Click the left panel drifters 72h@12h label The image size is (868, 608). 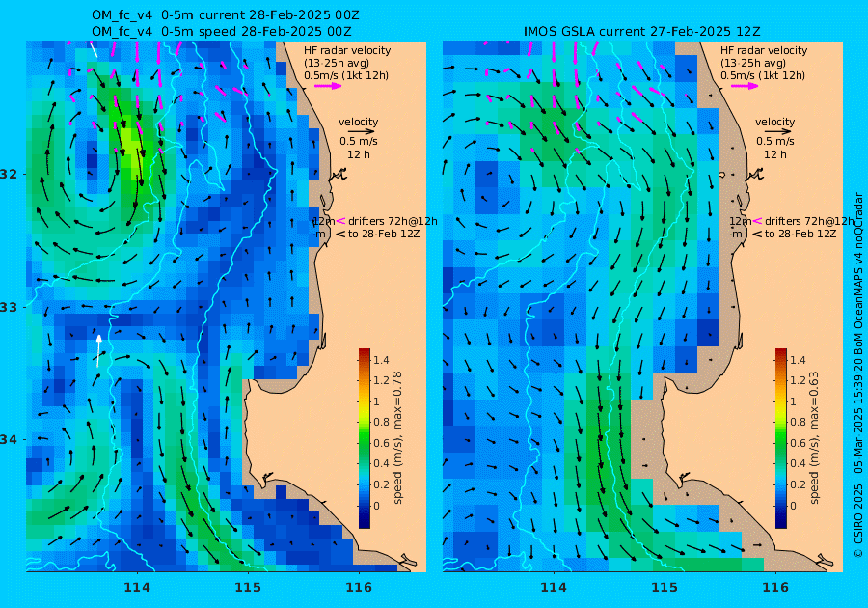point(393,221)
